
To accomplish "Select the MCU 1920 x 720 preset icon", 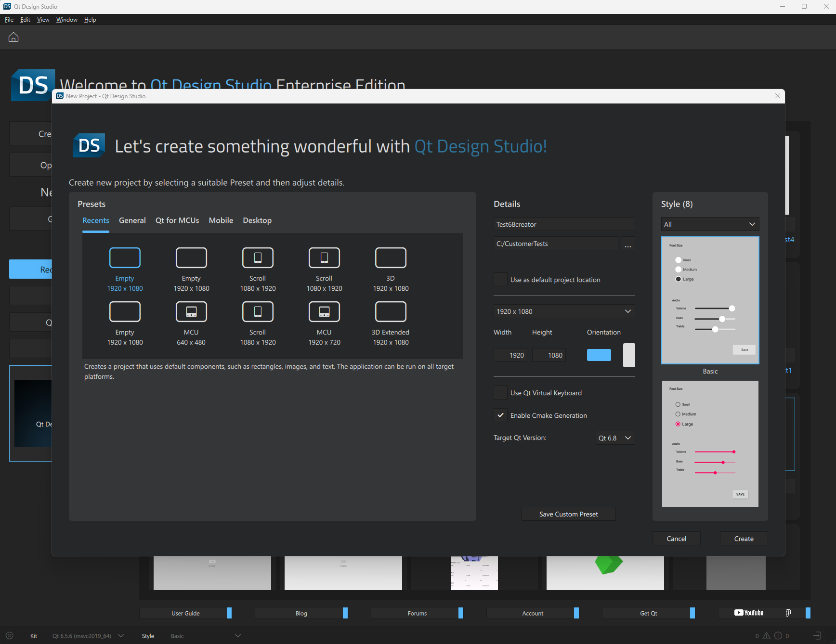I will click(x=324, y=312).
